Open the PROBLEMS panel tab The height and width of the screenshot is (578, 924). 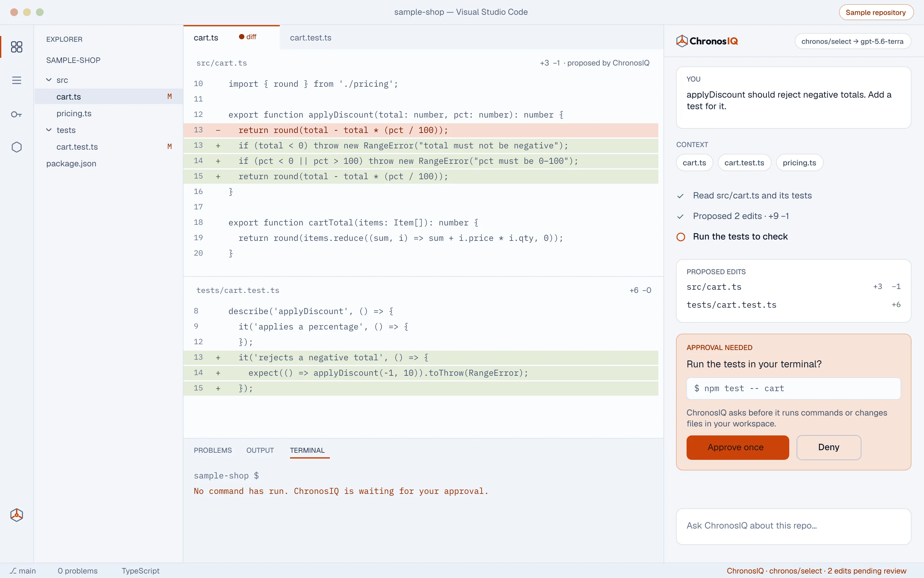coord(213,450)
